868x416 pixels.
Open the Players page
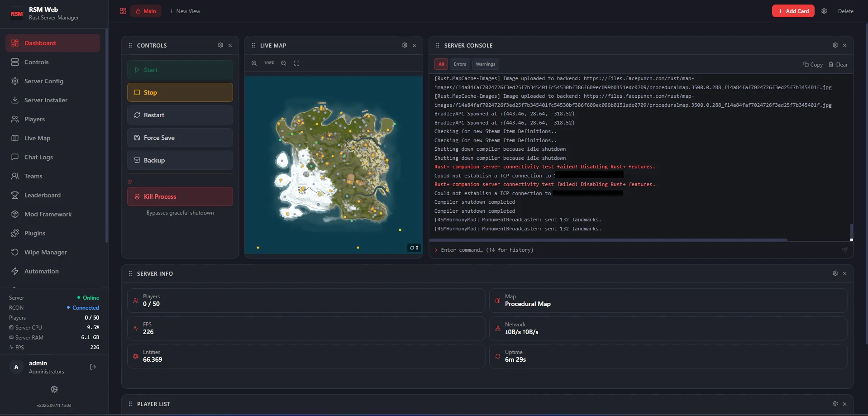52,119
